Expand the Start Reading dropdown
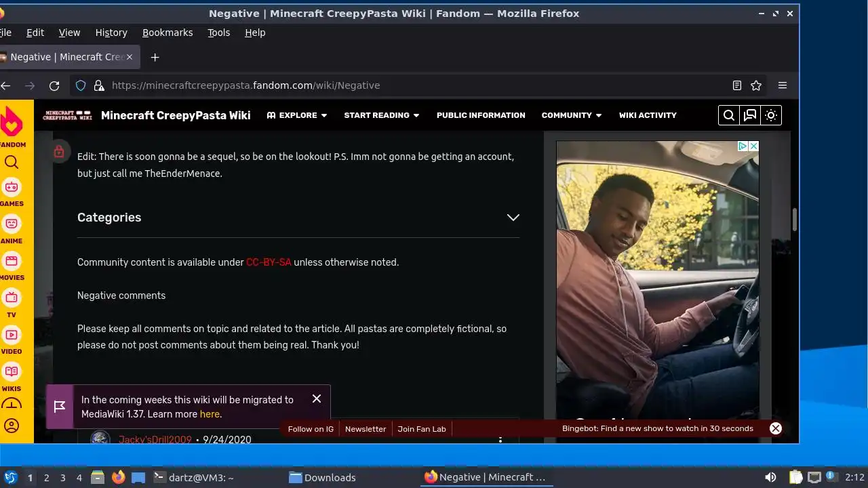Screen dimensions: 868x488 click(x=382, y=115)
